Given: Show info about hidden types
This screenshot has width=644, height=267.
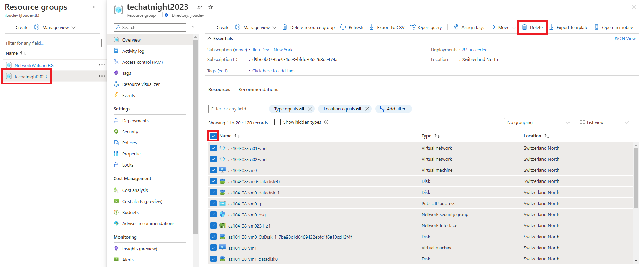Looking at the screenshot, I should pos(326,122).
